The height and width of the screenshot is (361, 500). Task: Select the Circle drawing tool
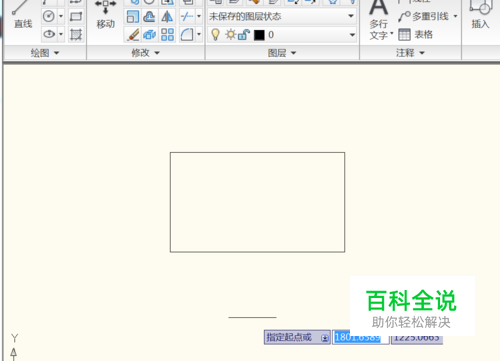pyautogui.click(x=49, y=16)
